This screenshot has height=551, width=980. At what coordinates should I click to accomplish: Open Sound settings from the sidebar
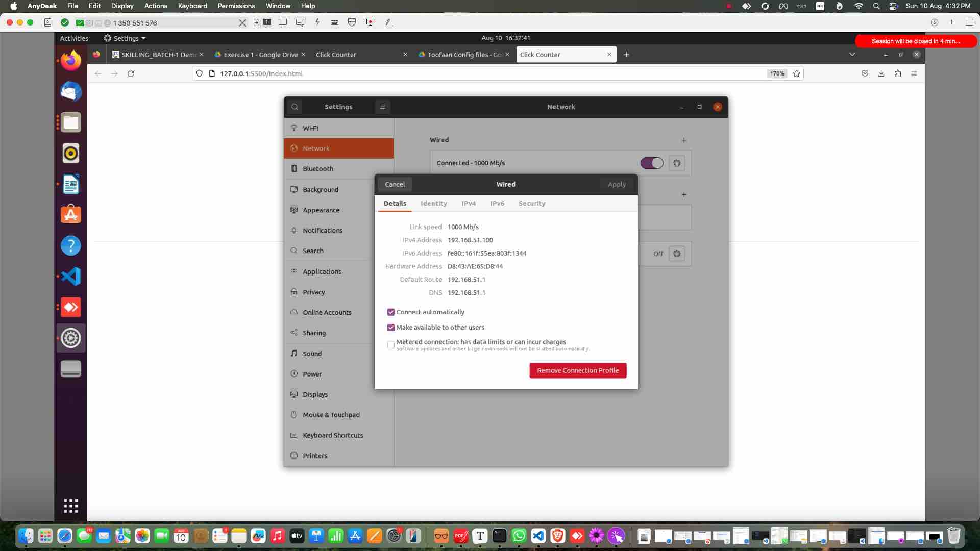312,353
